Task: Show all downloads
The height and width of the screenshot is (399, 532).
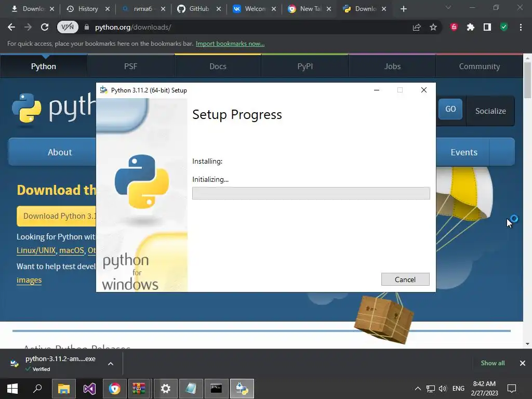Action: pyautogui.click(x=493, y=363)
